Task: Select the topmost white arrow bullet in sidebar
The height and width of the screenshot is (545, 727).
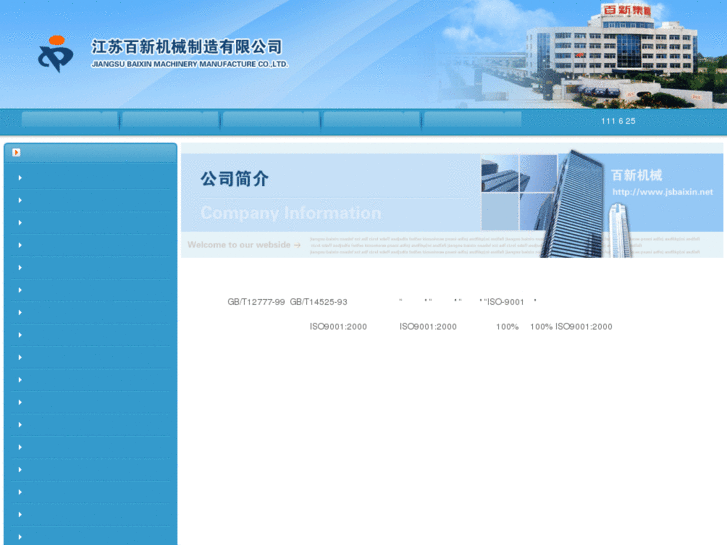Action: coord(20,178)
